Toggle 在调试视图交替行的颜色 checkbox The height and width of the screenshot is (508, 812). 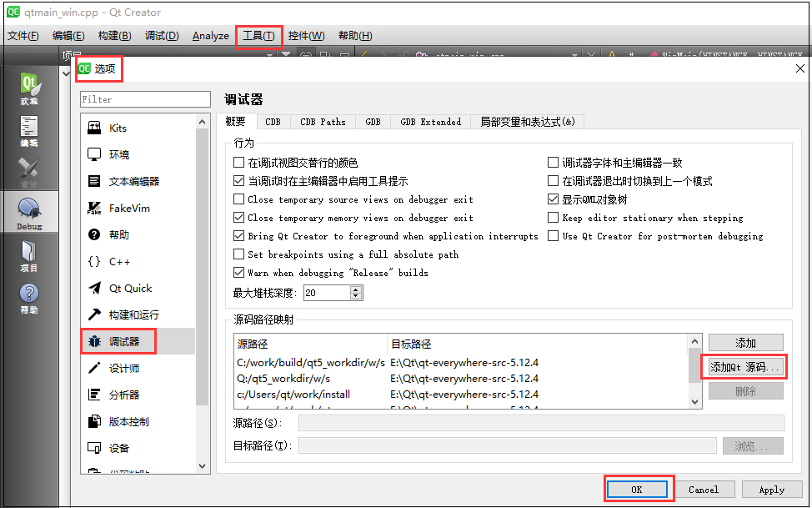click(x=238, y=163)
